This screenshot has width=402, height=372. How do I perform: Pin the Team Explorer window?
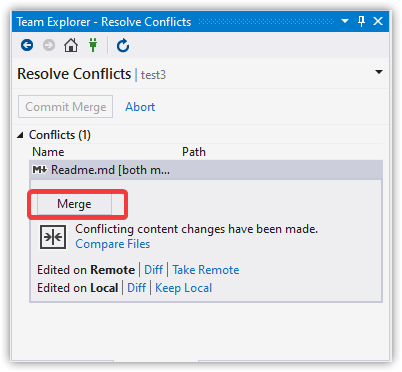click(x=361, y=22)
